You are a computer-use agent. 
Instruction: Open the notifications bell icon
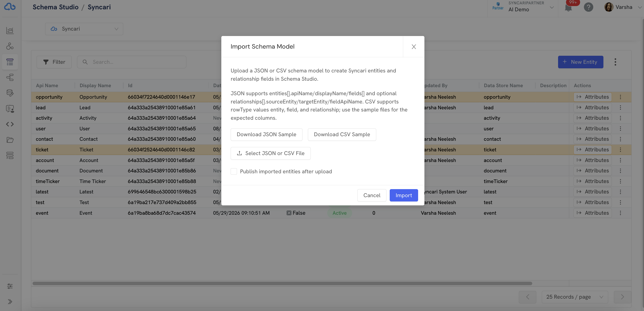point(568,8)
